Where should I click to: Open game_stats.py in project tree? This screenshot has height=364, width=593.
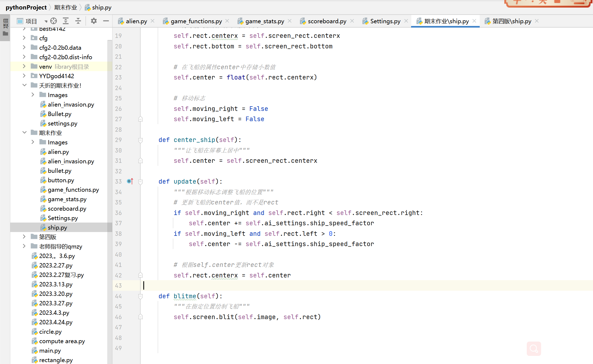click(67, 199)
